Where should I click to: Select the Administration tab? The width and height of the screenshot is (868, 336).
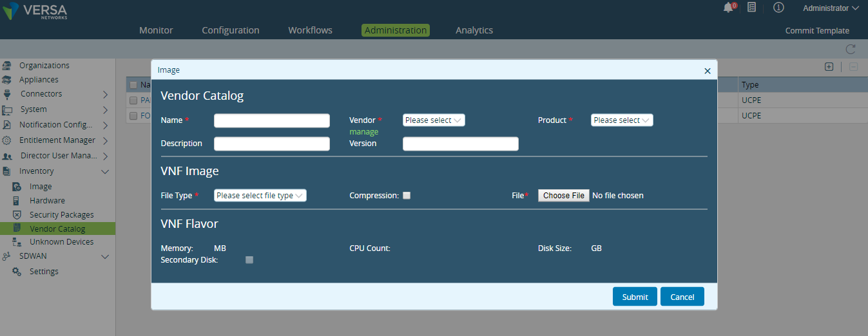(396, 30)
